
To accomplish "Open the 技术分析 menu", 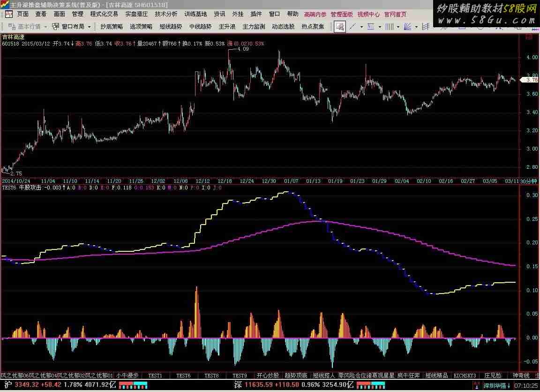I will 166,14.
